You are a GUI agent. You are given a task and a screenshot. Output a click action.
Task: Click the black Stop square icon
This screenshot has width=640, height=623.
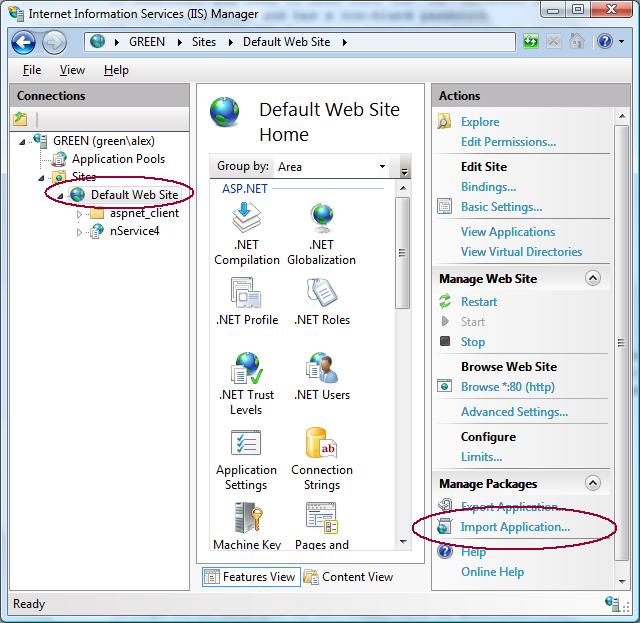(445, 341)
